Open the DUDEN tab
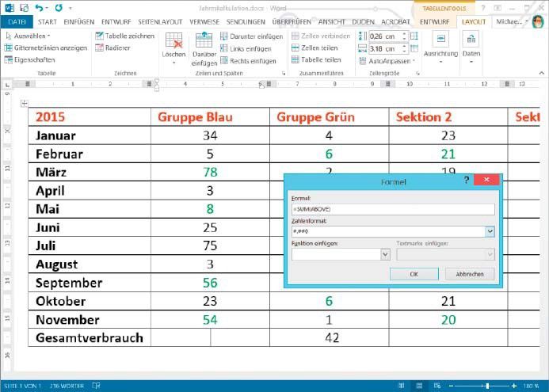 [363, 21]
